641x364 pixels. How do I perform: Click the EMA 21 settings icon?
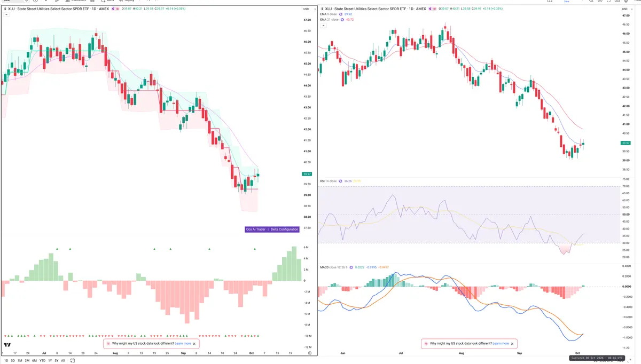tap(342, 20)
